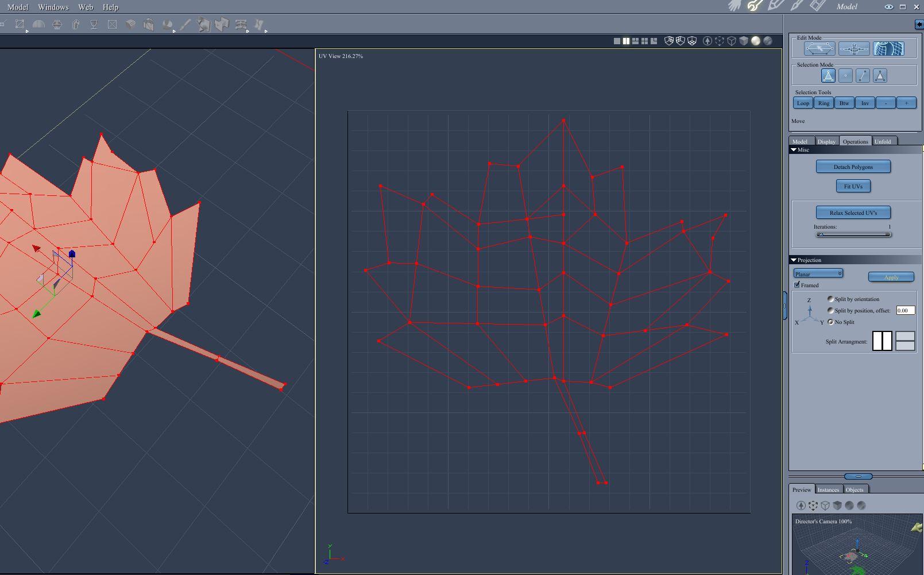Set viewport display to wireframe cube
Image resolution: width=924 pixels, height=575 pixels.
[732, 41]
